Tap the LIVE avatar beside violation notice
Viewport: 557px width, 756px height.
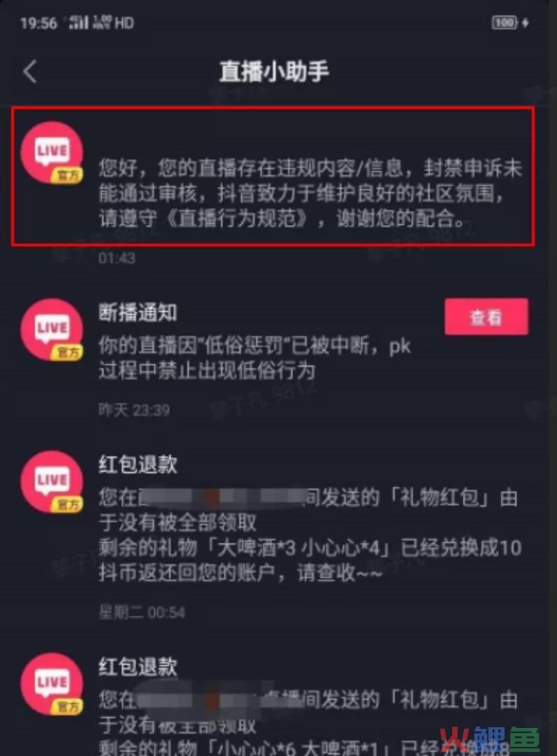click(52, 153)
